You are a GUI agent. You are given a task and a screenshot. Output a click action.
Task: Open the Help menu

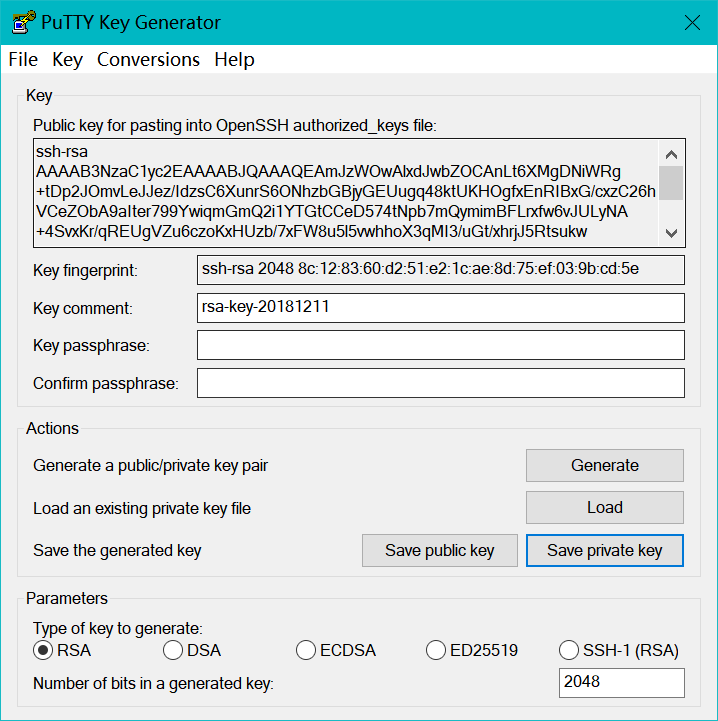pos(234,60)
